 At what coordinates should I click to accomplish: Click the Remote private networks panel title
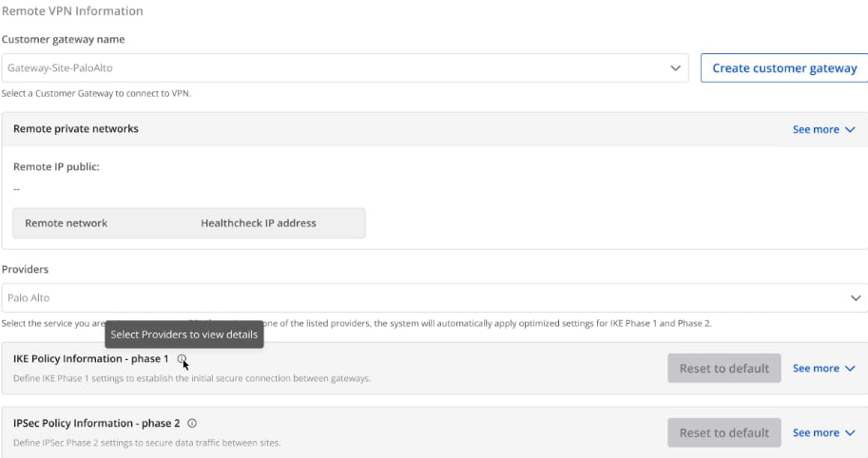tap(75, 128)
